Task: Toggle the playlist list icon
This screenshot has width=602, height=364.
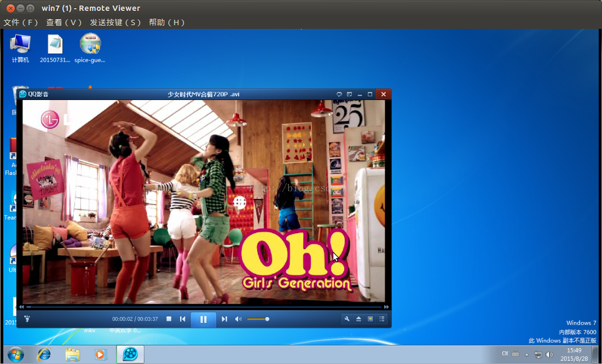Action: [x=381, y=319]
